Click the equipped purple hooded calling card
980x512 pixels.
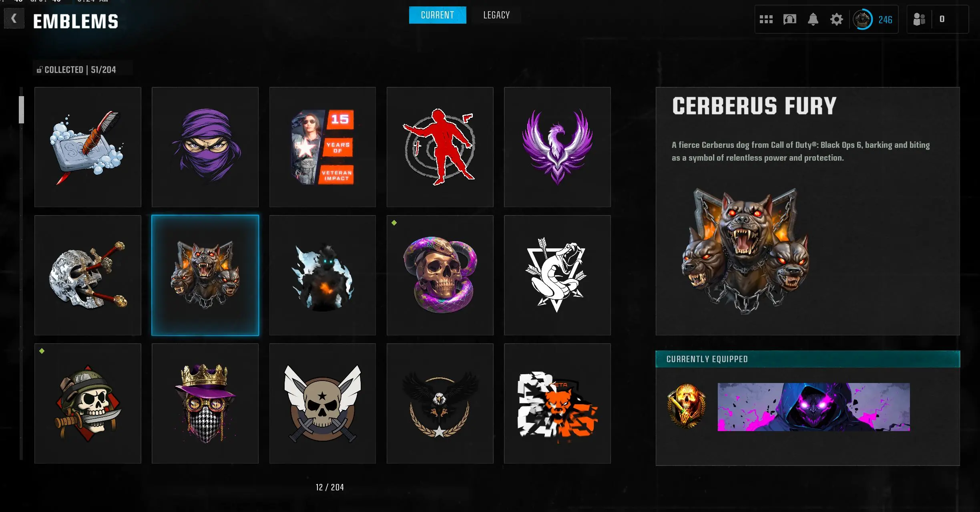[x=813, y=407]
